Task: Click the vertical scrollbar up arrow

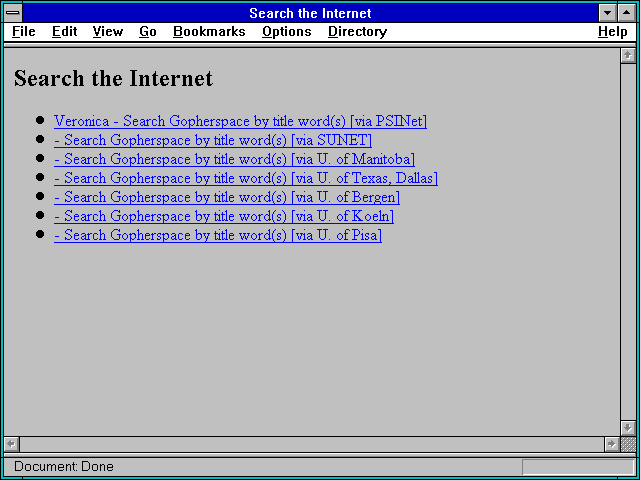Action: [x=628, y=55]
